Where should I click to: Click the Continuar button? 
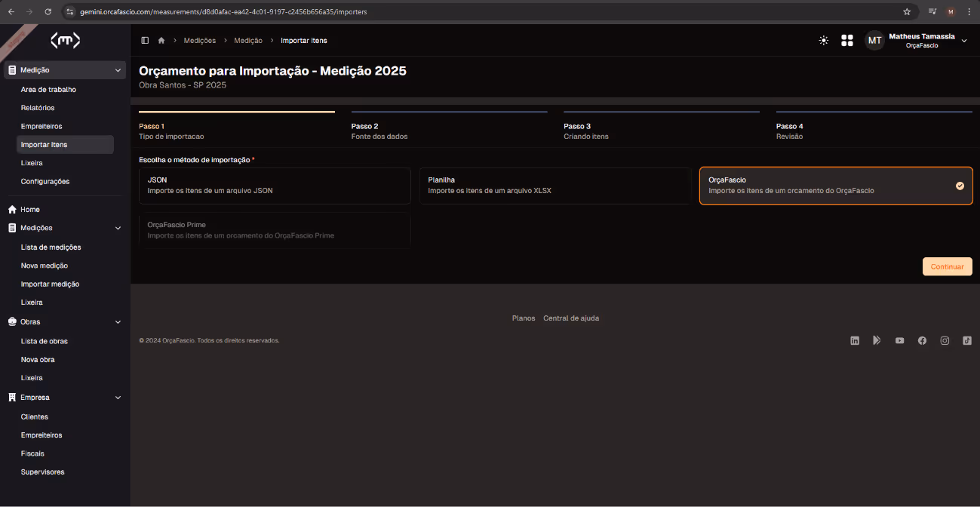pyautogui.click(x=947, y=266)
